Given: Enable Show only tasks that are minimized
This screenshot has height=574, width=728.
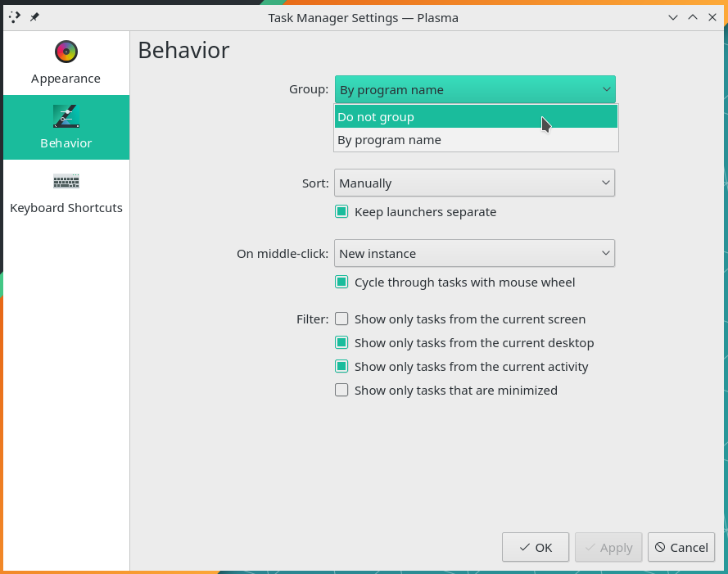Looking at the screenshot, I should [x=341, y=390].
